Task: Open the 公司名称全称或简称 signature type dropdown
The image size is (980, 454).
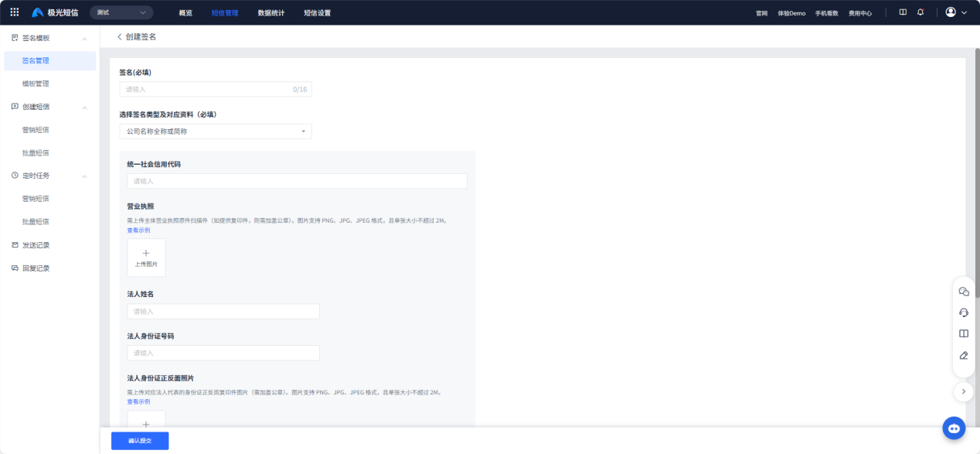Action: pyautogui.click(x=216, y=131)
